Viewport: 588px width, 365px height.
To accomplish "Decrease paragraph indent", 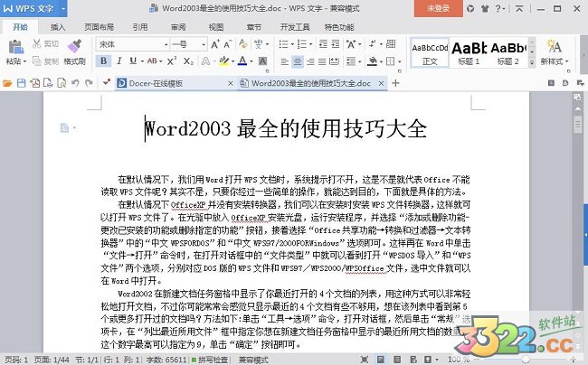I will (323, 44).
